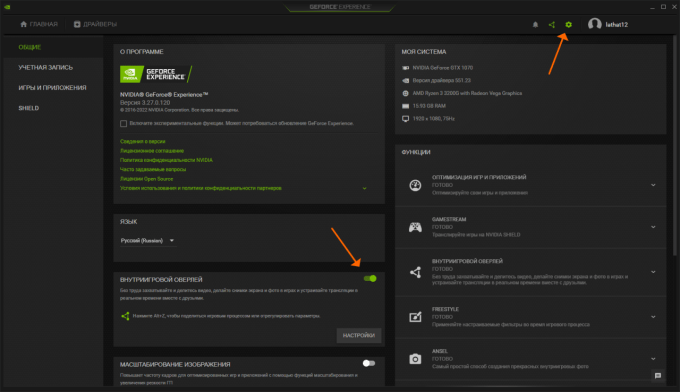Click the green share icon near Alt+Z hint
This screenshot has height=392, width=681.
click(x=125, y=316)
